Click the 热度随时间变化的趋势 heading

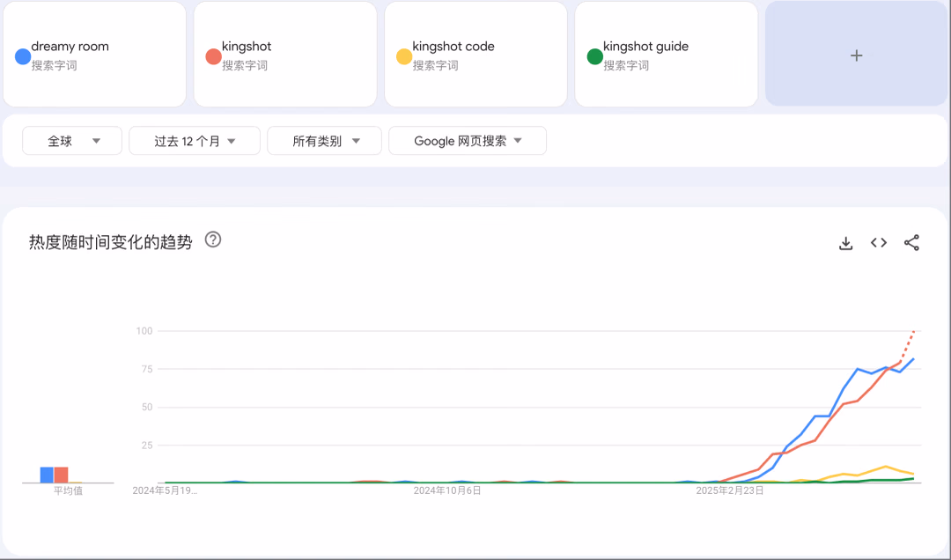click(x=110, y=242)
